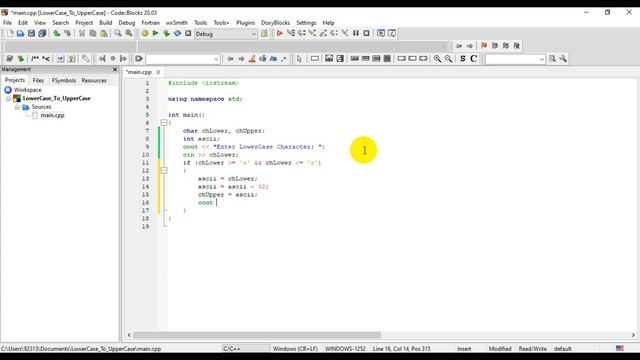
Task: Click the C/C++ language status field
Action: click(x=231, y=349)
